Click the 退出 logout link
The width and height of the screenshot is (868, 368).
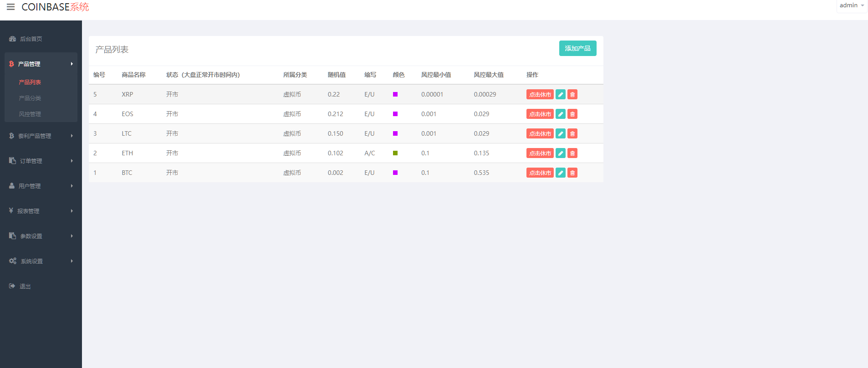click(25, 286)
